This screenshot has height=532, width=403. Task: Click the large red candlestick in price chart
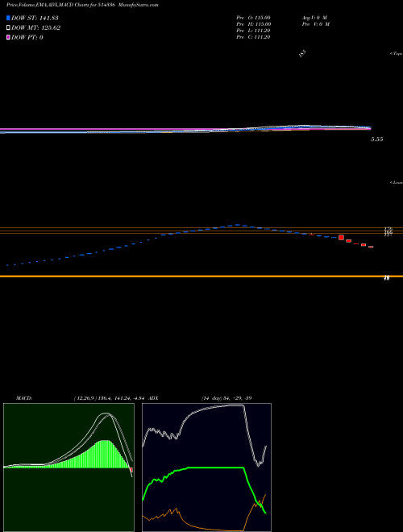click(341, 237)
